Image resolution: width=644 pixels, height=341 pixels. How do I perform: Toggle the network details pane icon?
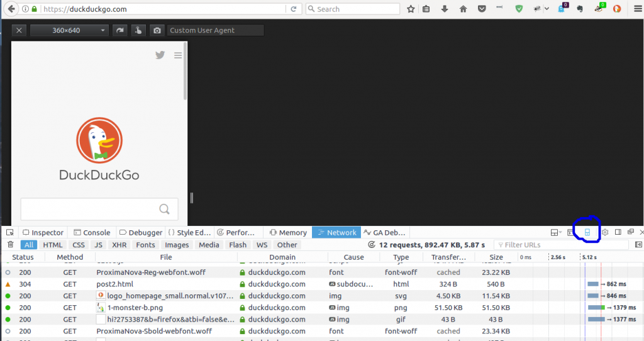point(638,245)
